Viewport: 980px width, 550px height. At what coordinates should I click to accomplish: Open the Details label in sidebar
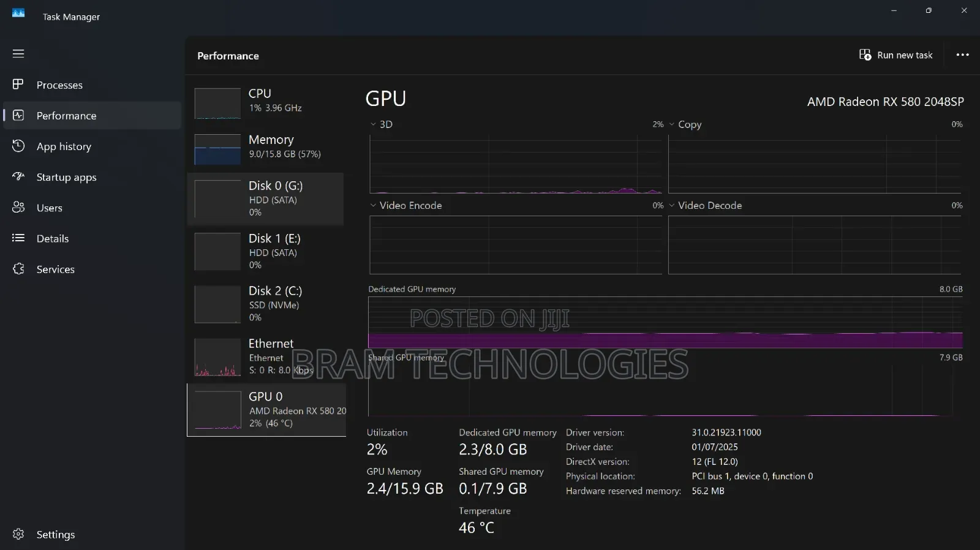(53, 239)
